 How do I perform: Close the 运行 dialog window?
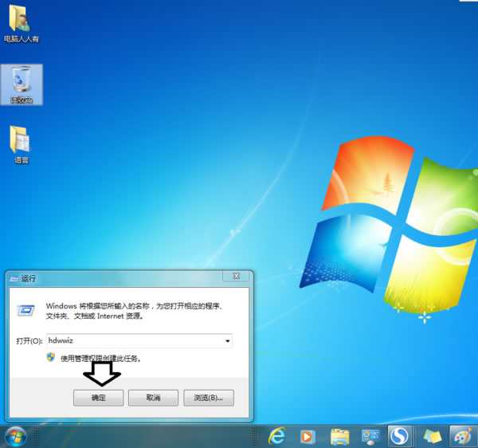[237, 277]
